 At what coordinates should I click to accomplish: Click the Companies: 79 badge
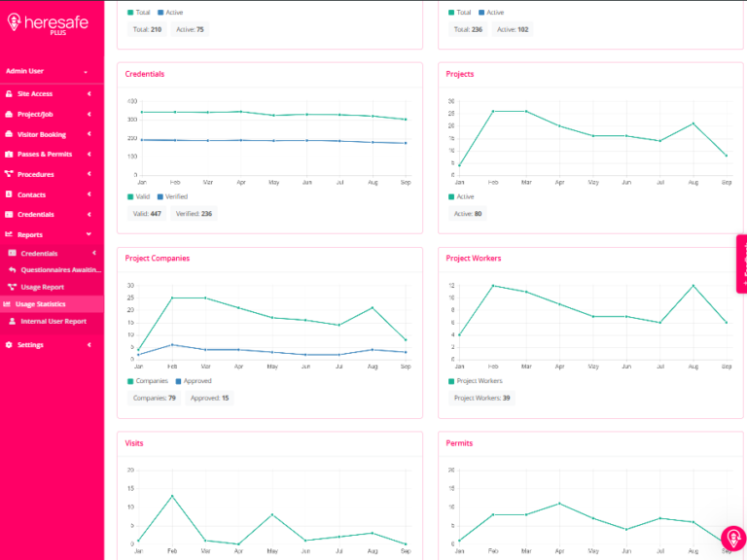154,398
